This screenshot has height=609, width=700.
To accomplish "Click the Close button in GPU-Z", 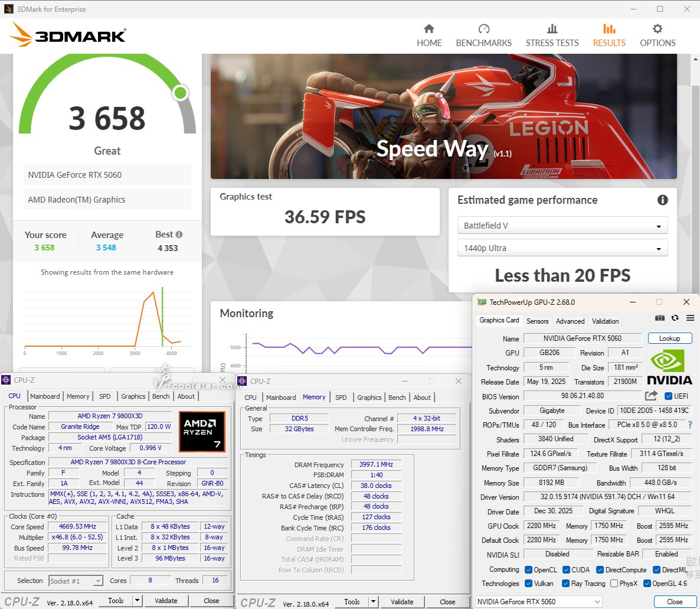I will click(675, 601).
